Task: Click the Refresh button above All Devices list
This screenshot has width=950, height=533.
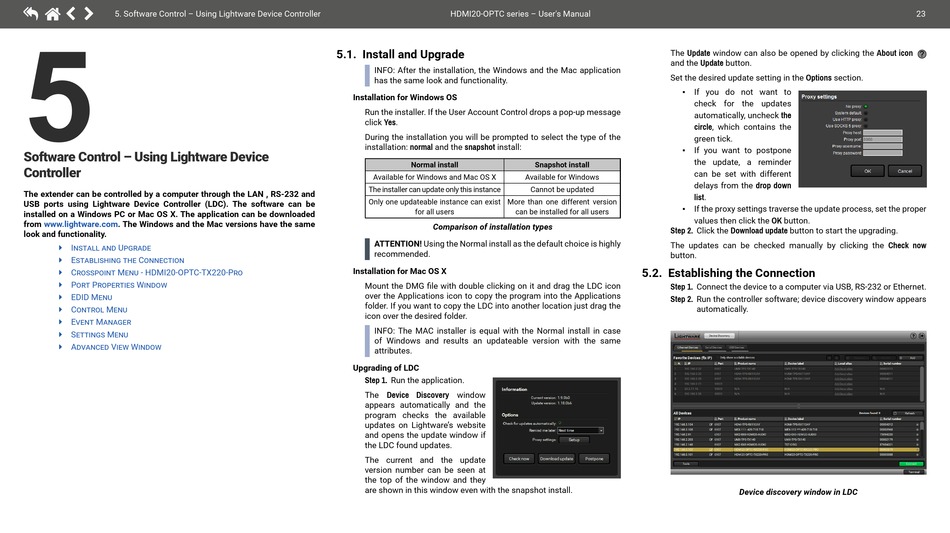Action: (908, 413)
